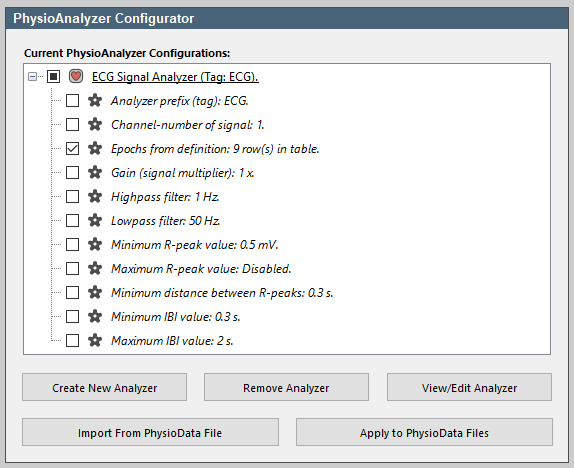Enable the Minimum IBI value checkbox

72,316
